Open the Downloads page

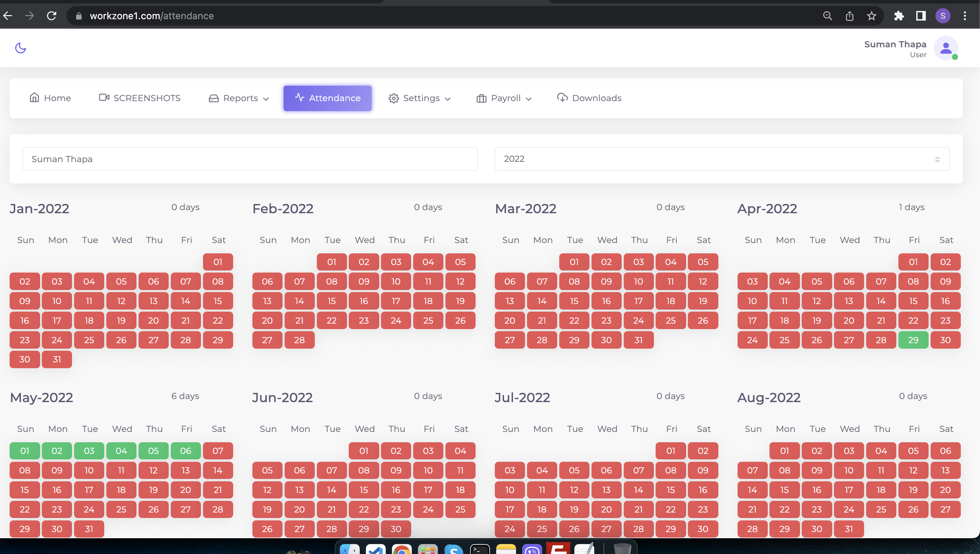[x=589, y=98]
